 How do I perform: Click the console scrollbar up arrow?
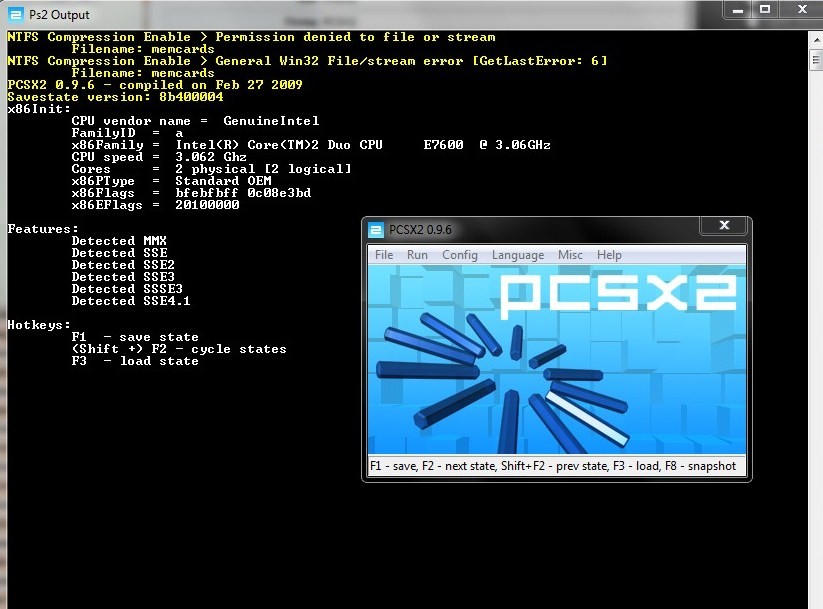click(x=816, y=40)
